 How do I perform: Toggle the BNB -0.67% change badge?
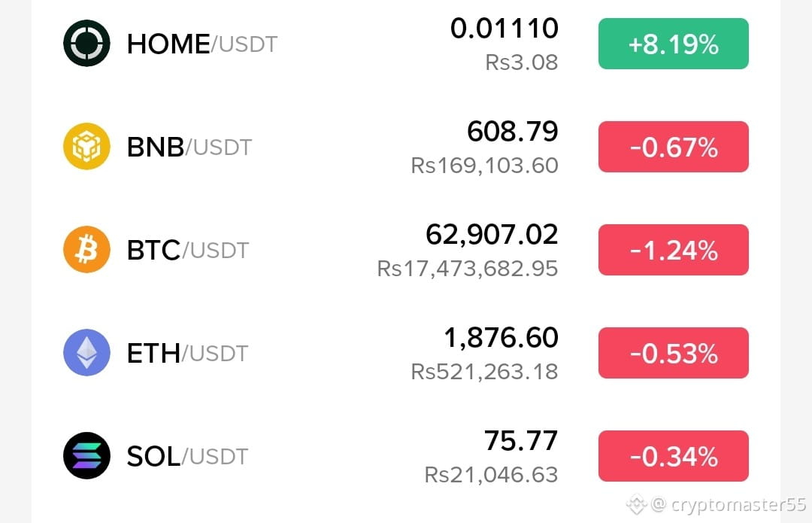(673, 147)
